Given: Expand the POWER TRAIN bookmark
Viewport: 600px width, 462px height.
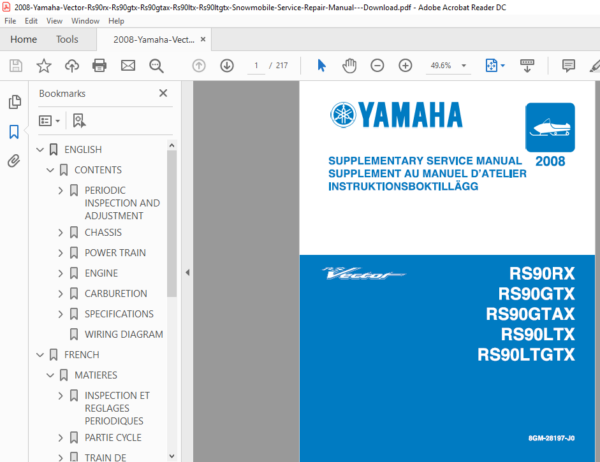Looking at the screenshot, I should click(x=60, y=253).
